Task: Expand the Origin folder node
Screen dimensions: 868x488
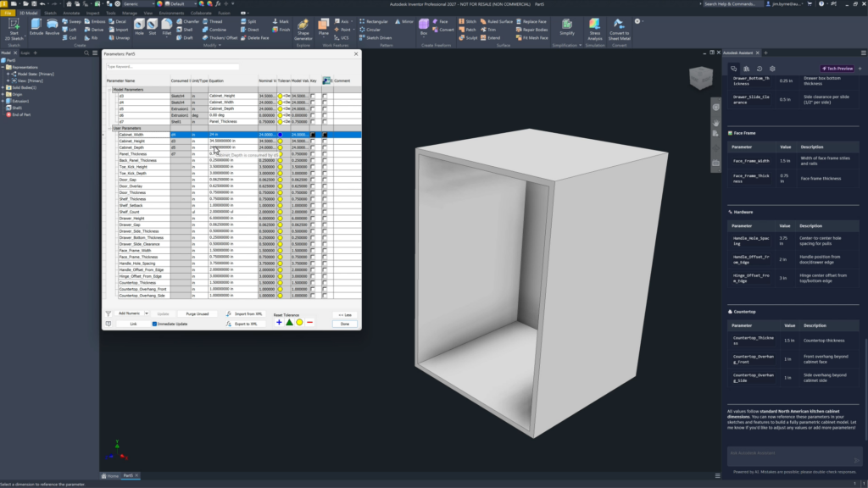Action: [x=3, y=95]
